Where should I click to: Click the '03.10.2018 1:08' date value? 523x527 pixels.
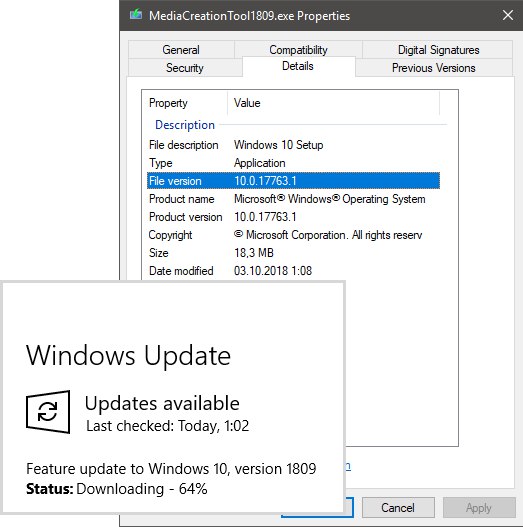273,271
